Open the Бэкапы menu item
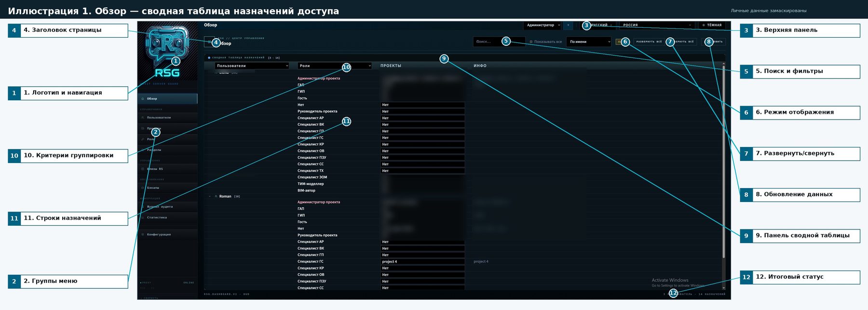Image resolution: width=868 pixels, height=310 pixels. [167, 188]
